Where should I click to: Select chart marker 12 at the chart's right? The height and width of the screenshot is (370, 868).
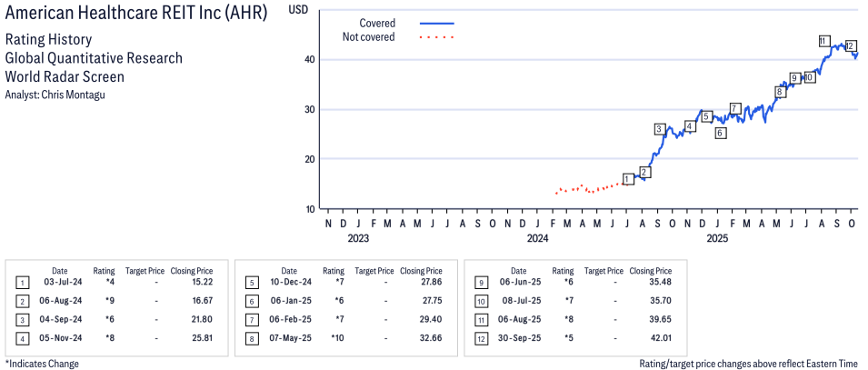click(x=850, y=46)
